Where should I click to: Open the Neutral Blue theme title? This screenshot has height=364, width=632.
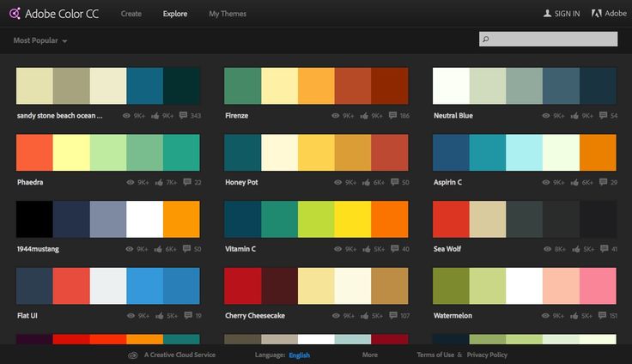453,116
